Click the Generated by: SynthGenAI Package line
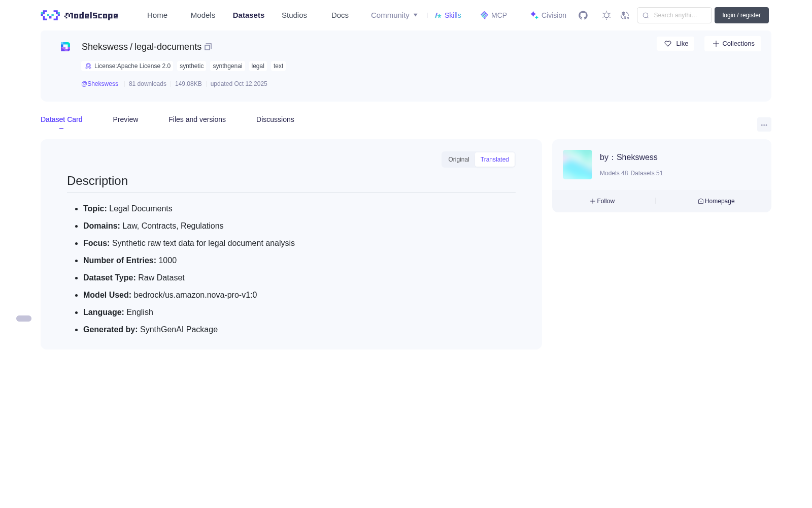 tap(150, 330)
